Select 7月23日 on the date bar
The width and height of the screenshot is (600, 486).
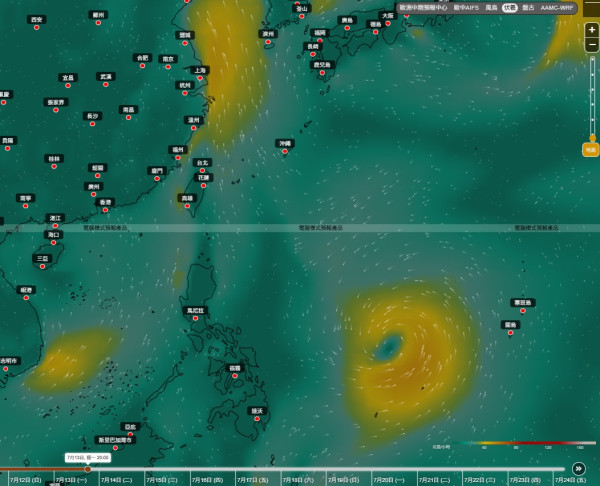[x=525, y=480]
